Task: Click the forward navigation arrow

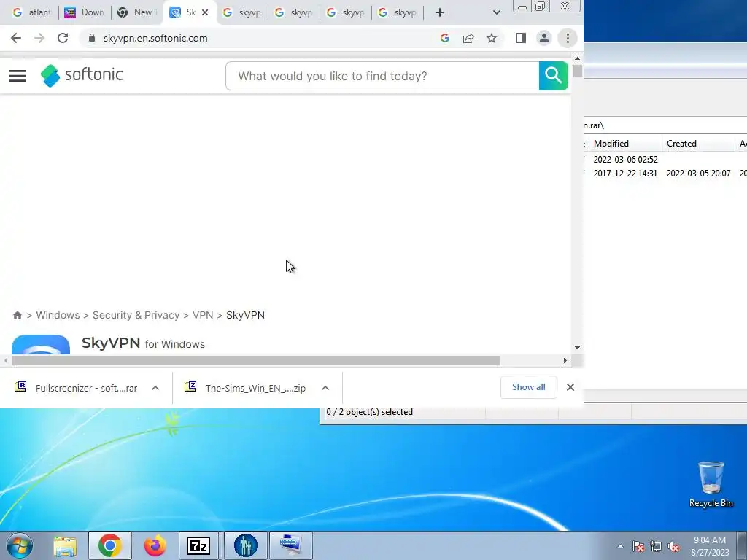Action: tap(39, 38)
